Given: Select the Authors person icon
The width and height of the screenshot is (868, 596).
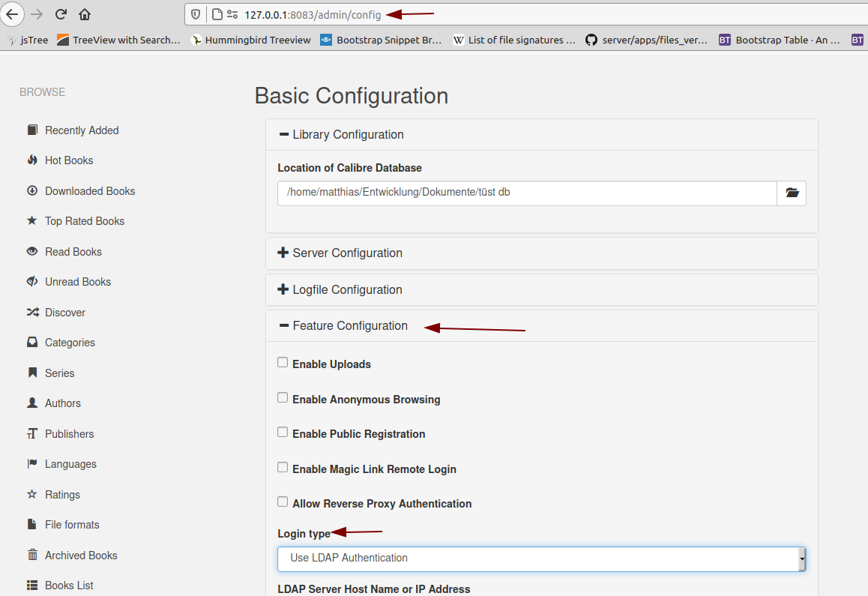Looking at the screenshot, I should coord(31,403).
